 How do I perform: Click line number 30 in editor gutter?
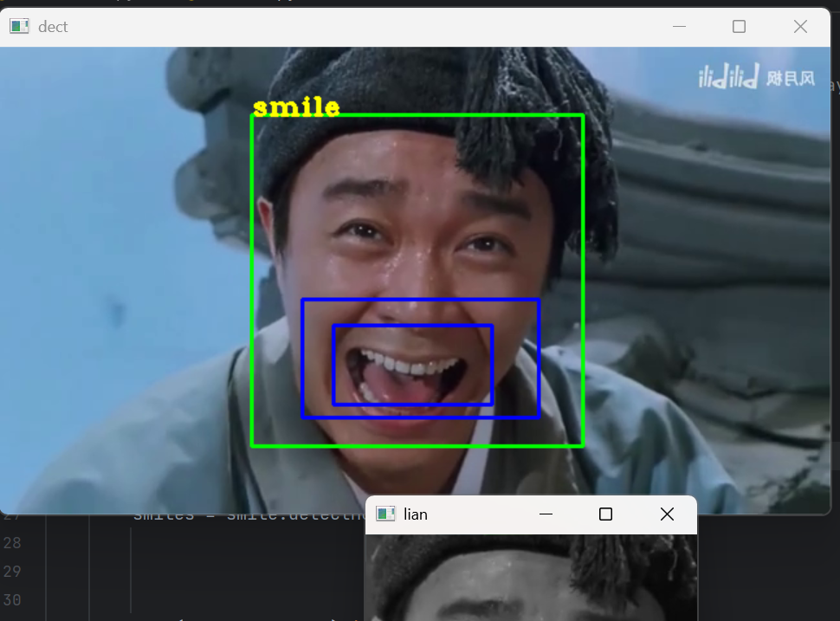coord(12,599)
